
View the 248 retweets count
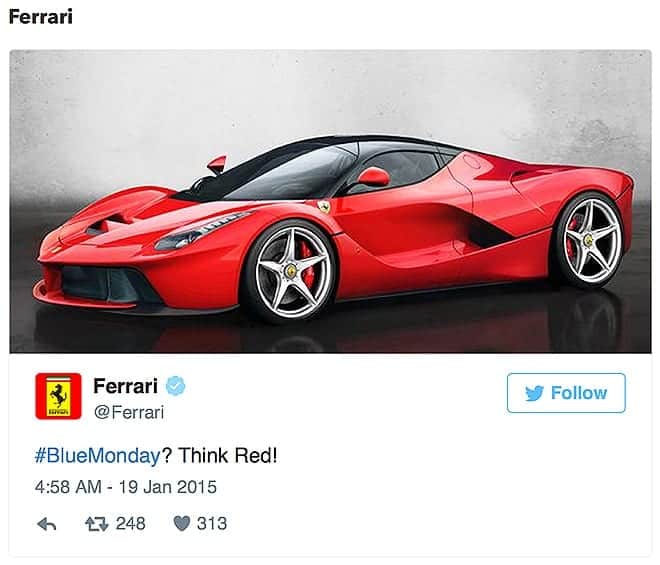[130, 524]
